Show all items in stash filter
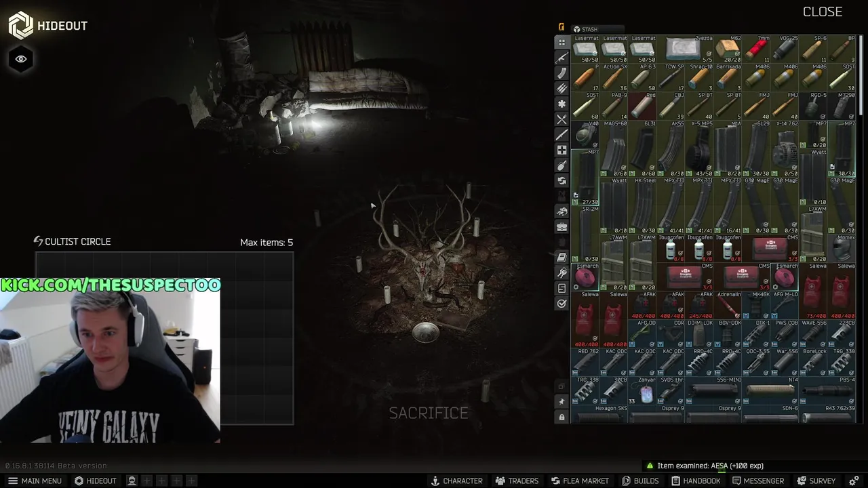 pyautogui.click(x=561, y=42)
